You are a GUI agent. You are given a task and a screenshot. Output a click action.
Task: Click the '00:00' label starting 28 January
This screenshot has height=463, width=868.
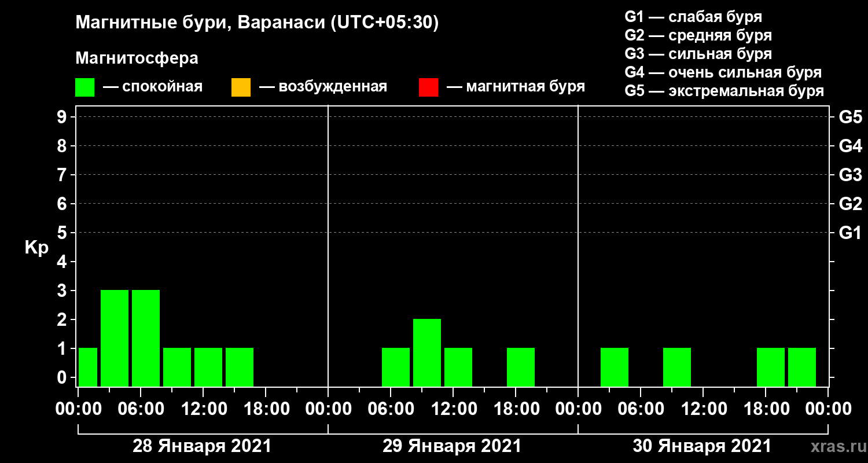pyautogui.click(x=78, y=409)
